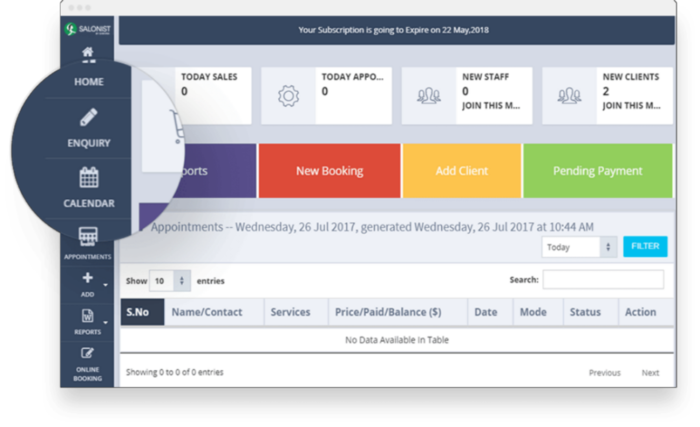The height and width of the screenshot is (427, 700).
Task: Click the Salonist logo
Action: [x=87, y=29]
